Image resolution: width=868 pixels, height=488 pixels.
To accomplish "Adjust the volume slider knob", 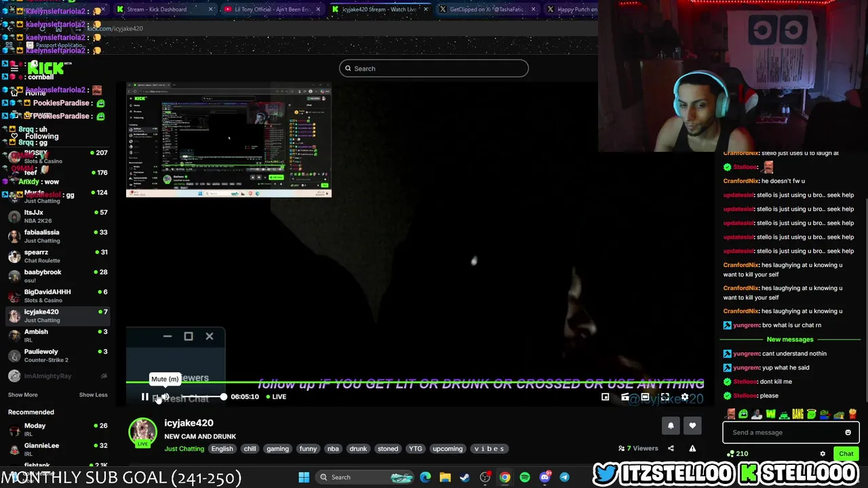I will [223, 396].
